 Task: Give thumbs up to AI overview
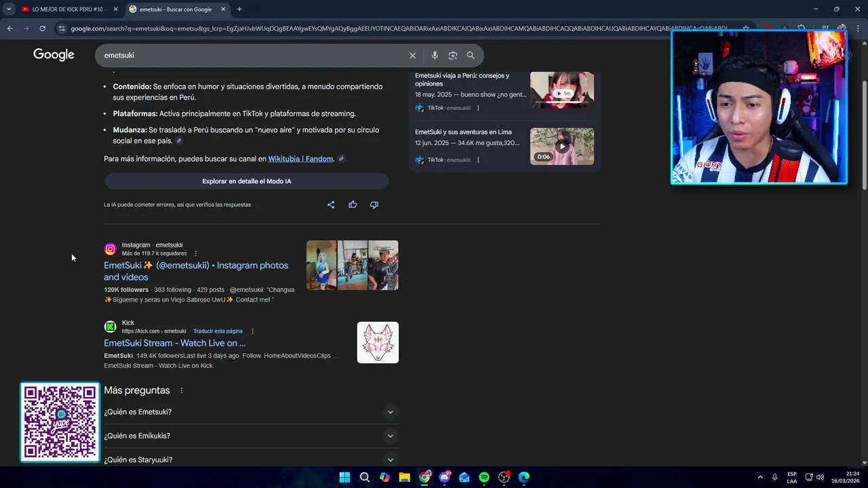pos(353,205)
